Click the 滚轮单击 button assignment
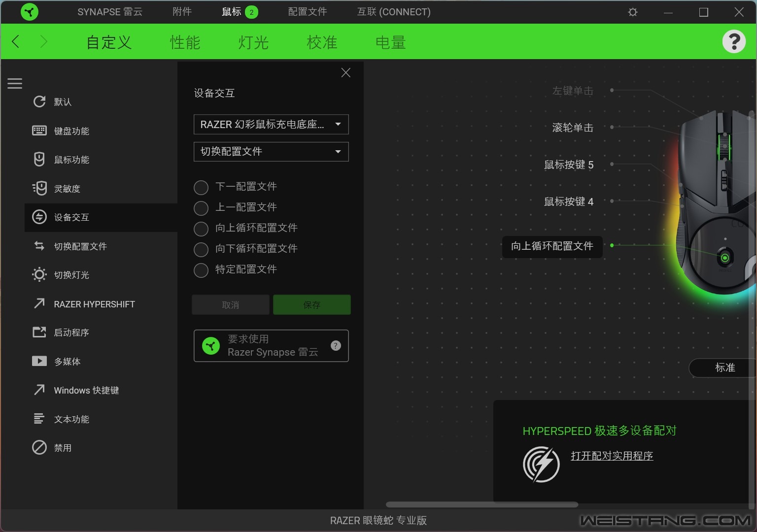This screenshot has width=757, height=532. 573,128
